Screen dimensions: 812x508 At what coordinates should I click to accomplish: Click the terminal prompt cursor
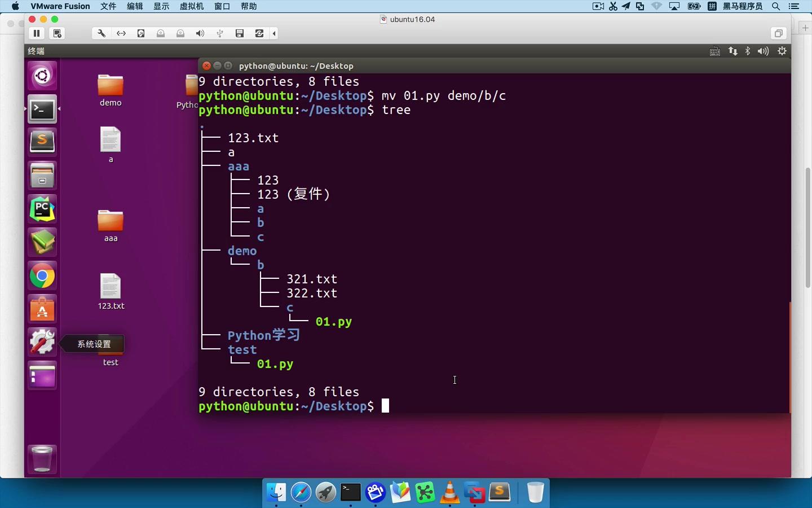pyautogui.click(x=385, y=406)
